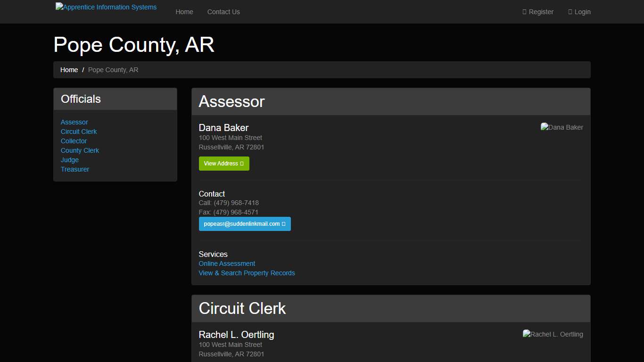
Task: Click the popeasr@suddenlinkmail.com email button
Action: (245, 224)
